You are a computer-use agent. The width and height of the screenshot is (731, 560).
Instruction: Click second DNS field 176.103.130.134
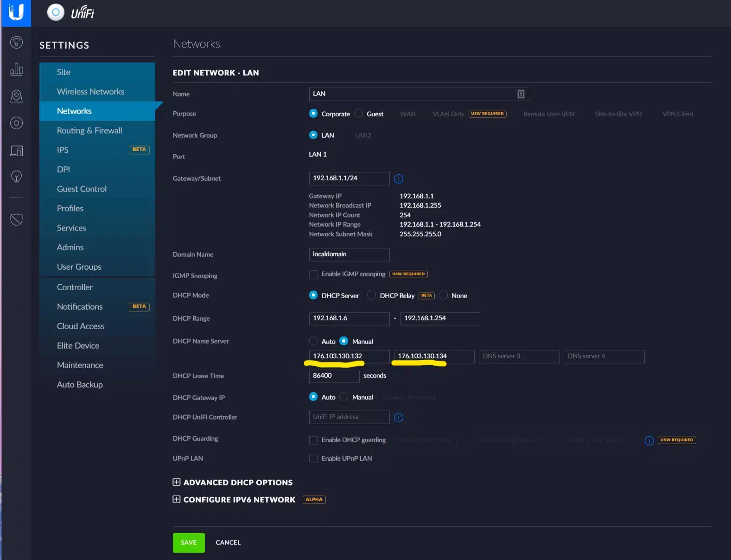(x=434, y=356)
